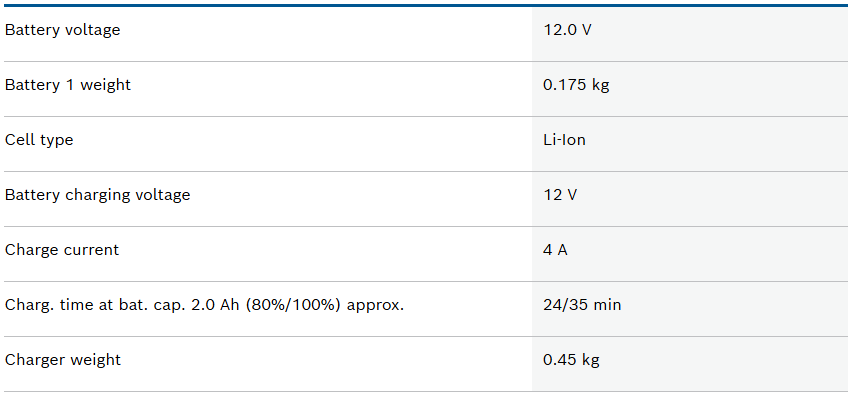The image size is (850, 393).
Task: Select the 12 V charging value
Action: [x=561, y=195]
